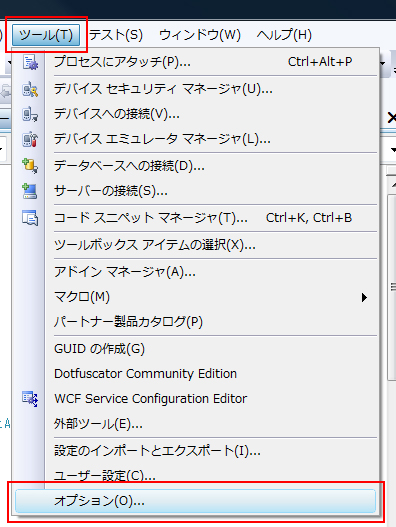Click the マクロ submenu arrow
This screenshot has width=396, height=527.
pyautogui.click(x=364, y=297)
